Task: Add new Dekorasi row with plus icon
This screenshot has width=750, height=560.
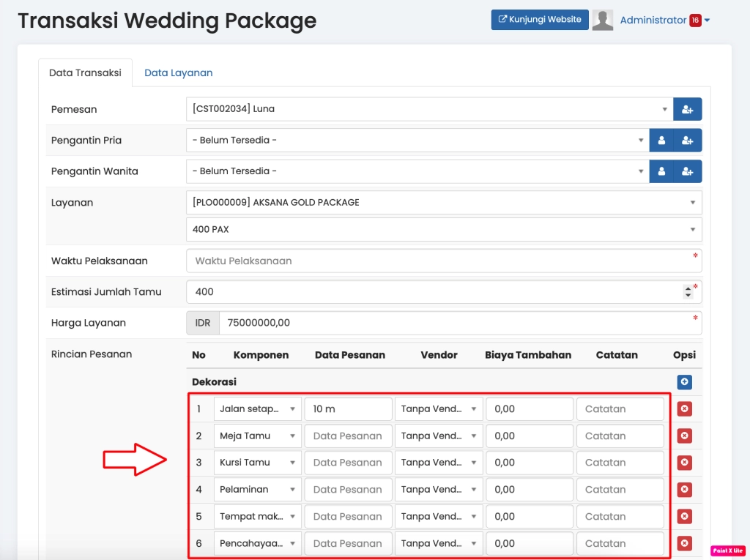Action: pos(684,382)
